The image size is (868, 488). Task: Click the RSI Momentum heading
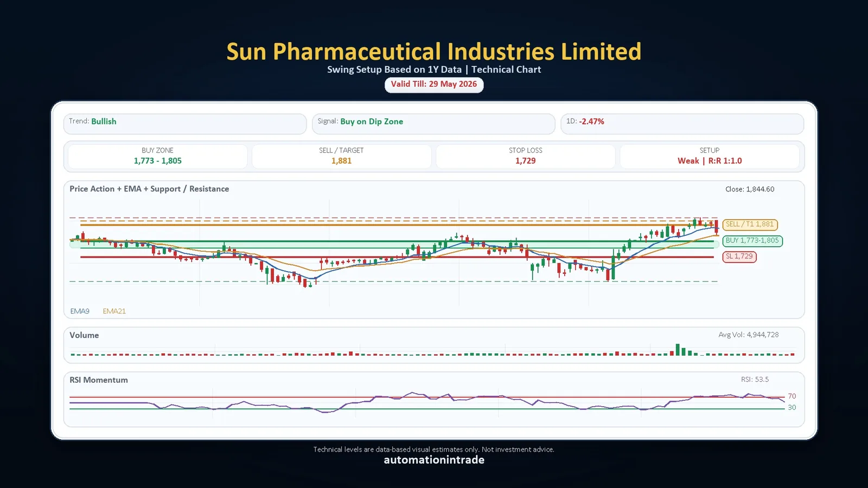[99, 380]
